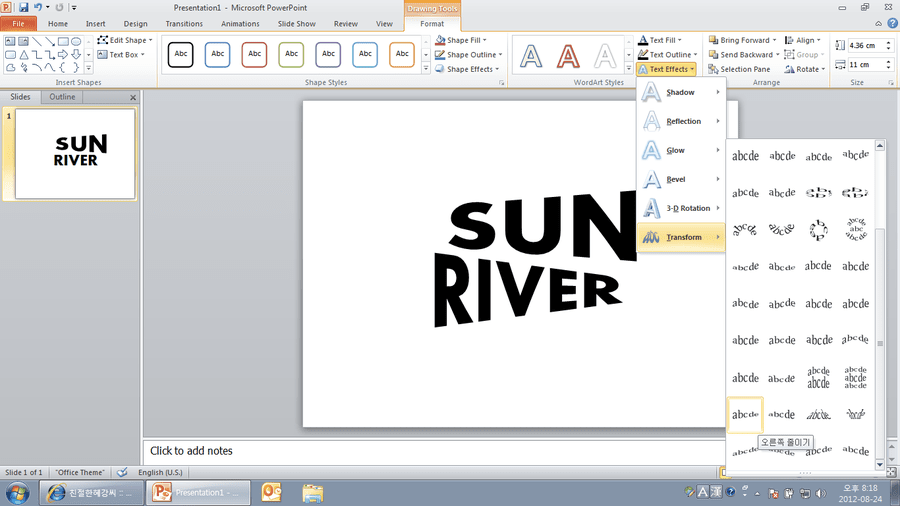The height and width of the screenshot is (506, 900).
Task: Select the red outlined WordArt style A
Action: (x=568, y=56)
